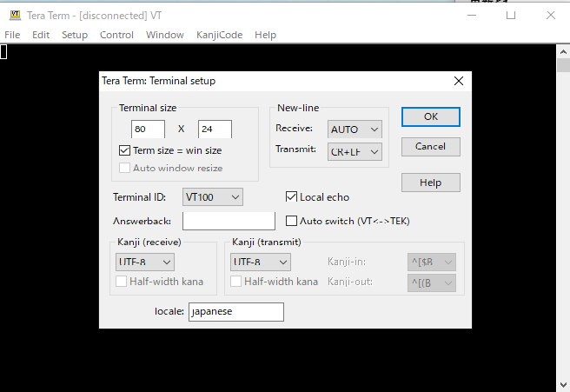Image resolution: width=570 pixels, height=392 pixels.
Task: Click the Tera Term VT title bar icon
Action: tap(15, 15)
